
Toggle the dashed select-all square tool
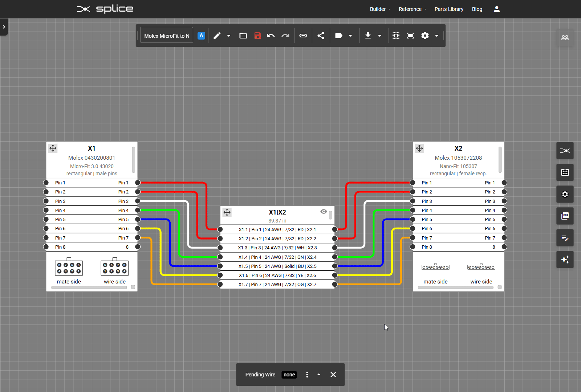[x=396, y=36]
